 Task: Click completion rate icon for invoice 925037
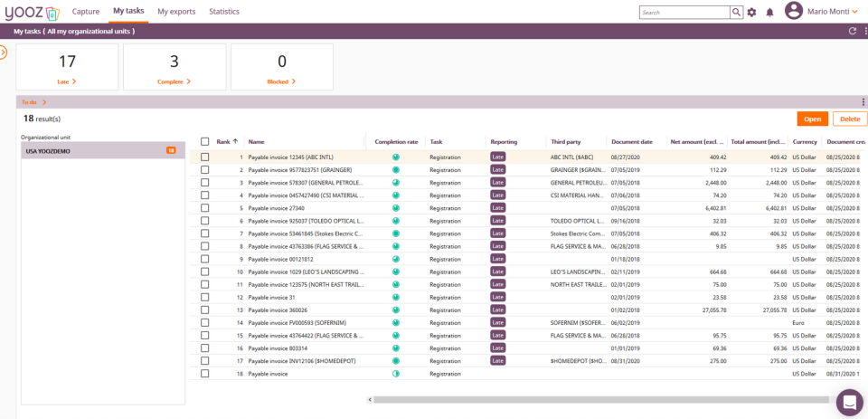pyautogui.click(x=396, y=221)
